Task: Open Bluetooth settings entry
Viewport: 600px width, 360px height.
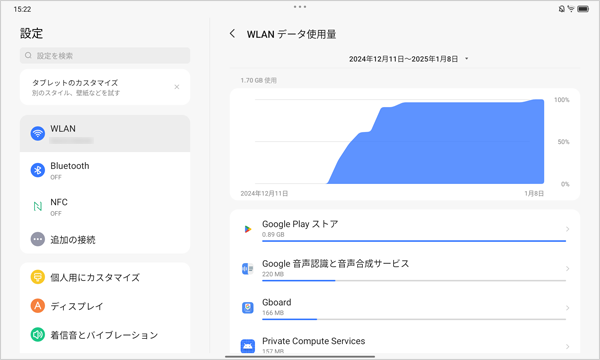Action: pyautogui.click(x=105, y=170)
